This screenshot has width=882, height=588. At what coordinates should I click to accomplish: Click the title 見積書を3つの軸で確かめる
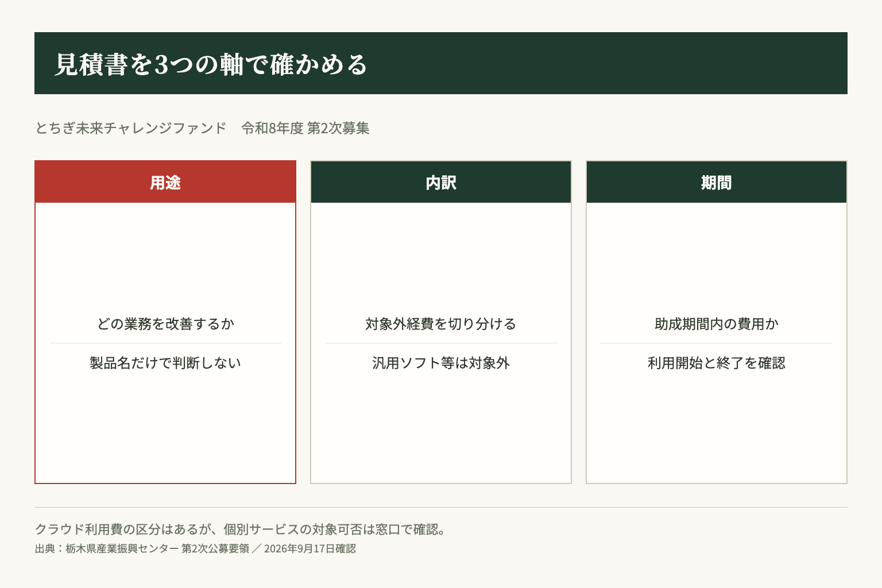(x=211, y=64)
